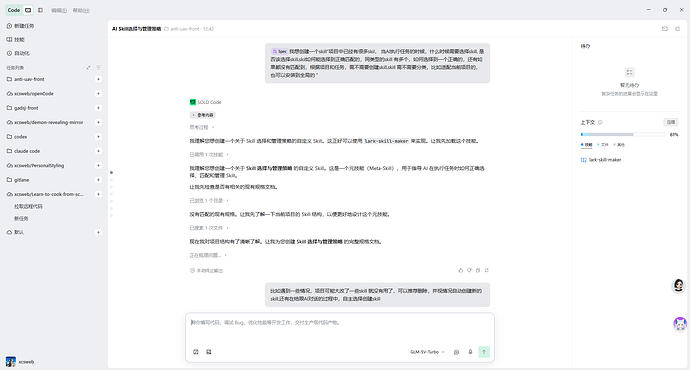Expand the 参考内容 section

point(202,115)
